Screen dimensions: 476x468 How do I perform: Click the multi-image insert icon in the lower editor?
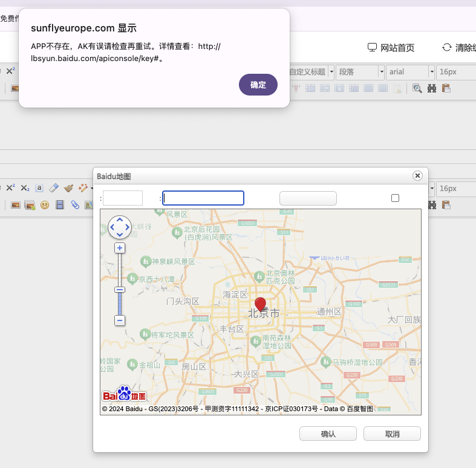(x=30, y=206)
